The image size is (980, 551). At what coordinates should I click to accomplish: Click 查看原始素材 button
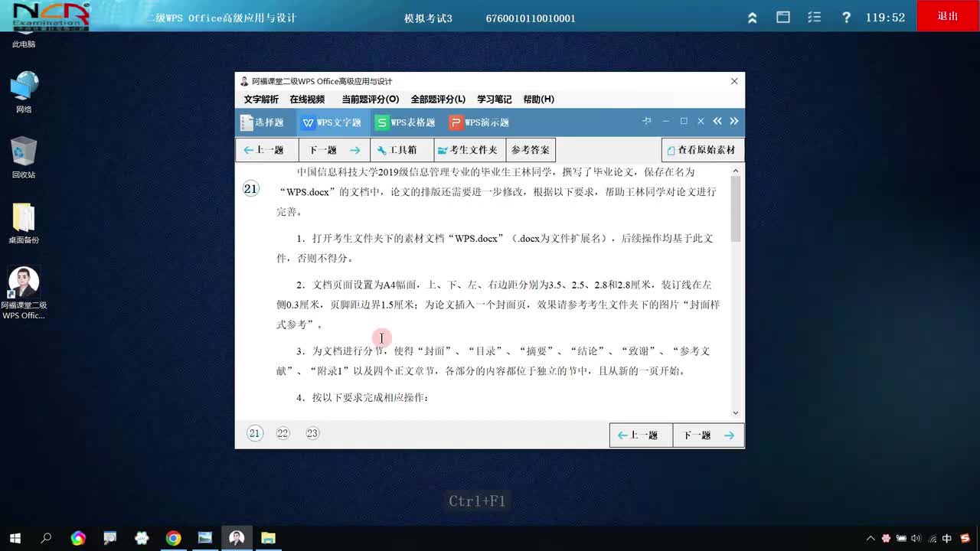coord(703,150)
